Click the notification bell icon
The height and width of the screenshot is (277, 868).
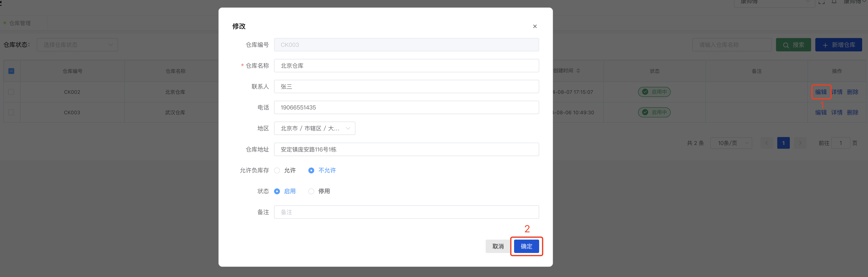834,2
